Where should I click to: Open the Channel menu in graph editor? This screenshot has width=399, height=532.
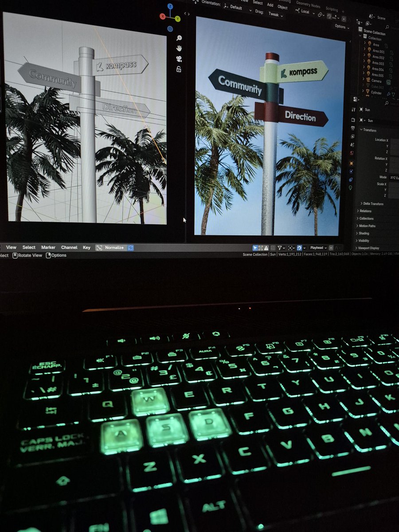69,247
